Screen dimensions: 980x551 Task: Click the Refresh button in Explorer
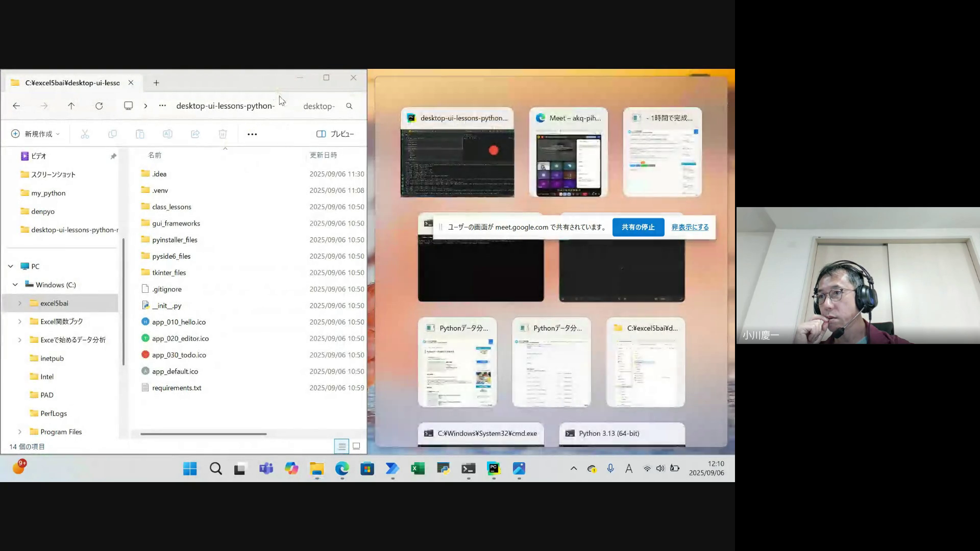pos(99,106)
